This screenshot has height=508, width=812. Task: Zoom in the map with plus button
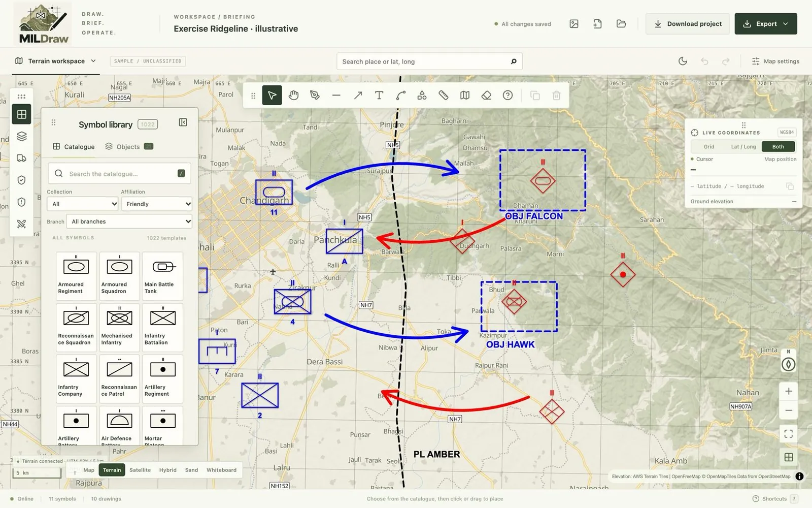tap(789, 391)
